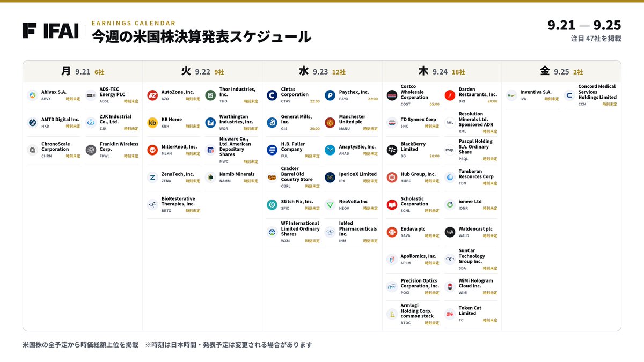The image size is (644, 362).
Task: Click the Stitch Fix logo icon
Action: pyautogui.click(x=272, y=204)
